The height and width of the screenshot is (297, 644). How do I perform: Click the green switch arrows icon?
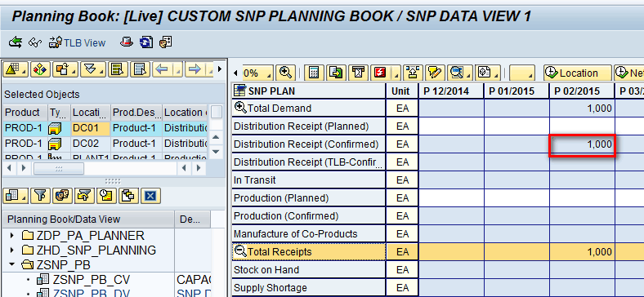point(16,42)
